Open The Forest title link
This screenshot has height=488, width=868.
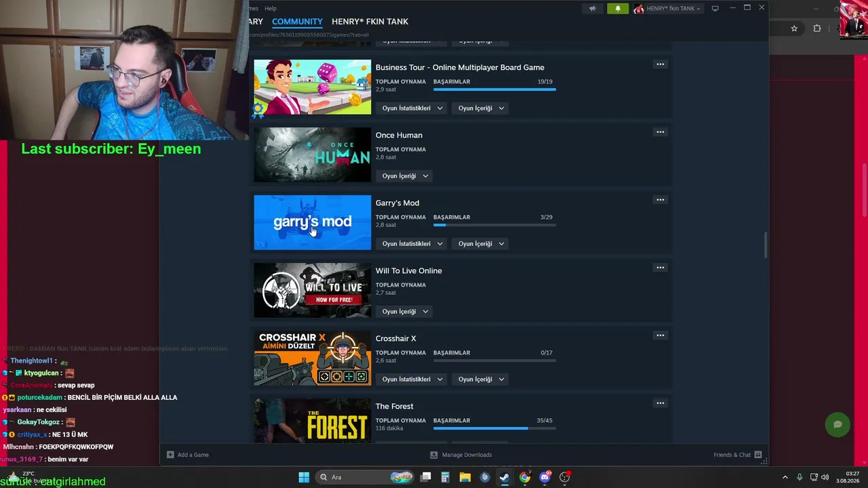point(394,407)
